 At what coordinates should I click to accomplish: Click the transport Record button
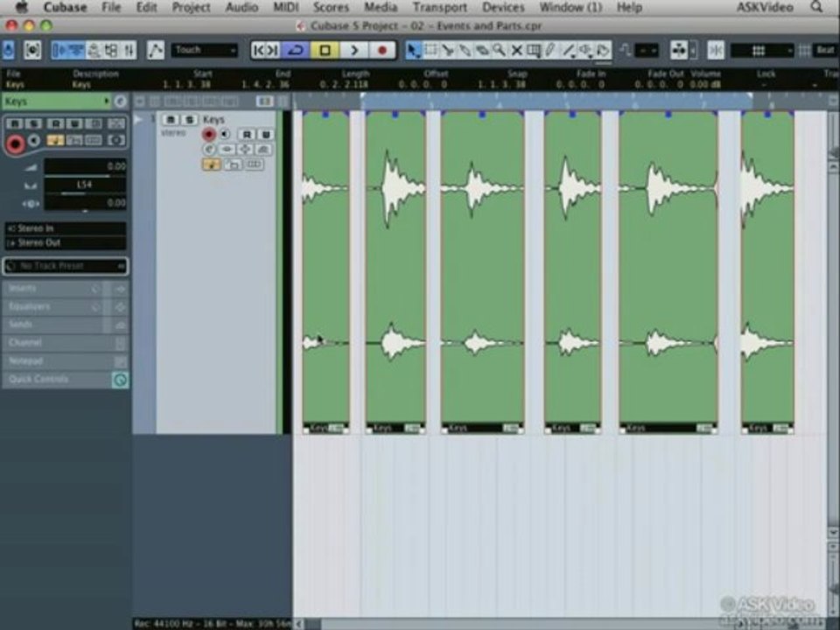coord(382,51)
